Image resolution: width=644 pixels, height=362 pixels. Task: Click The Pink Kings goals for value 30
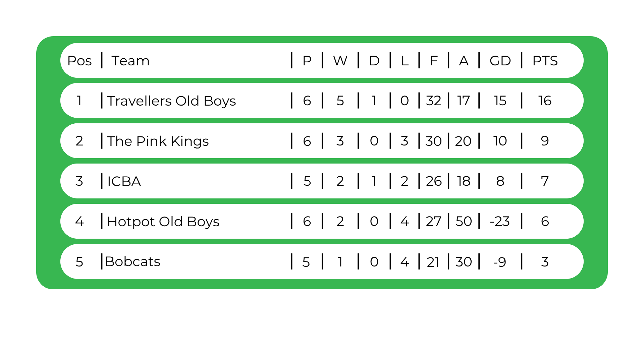pos(433,141)
